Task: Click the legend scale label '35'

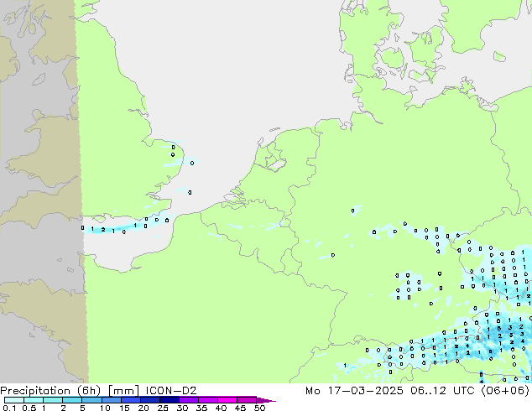Action: point(201,408)
